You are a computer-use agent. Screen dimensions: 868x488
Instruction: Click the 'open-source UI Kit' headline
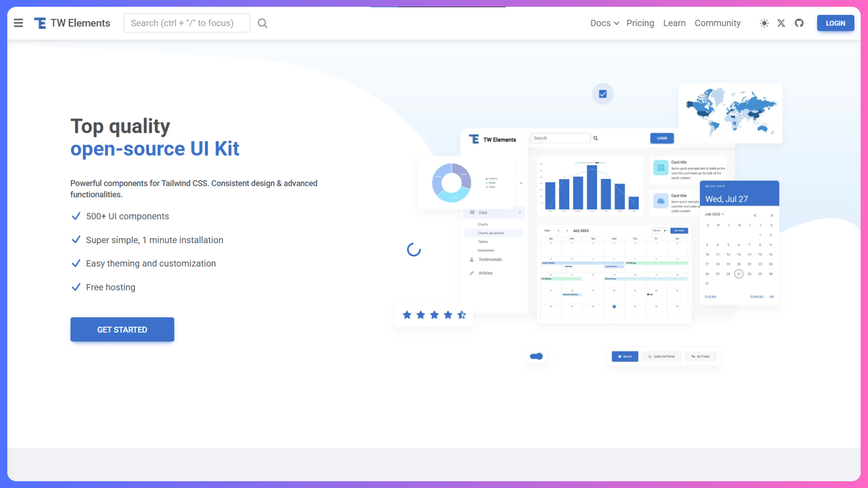tap(155, 149)
